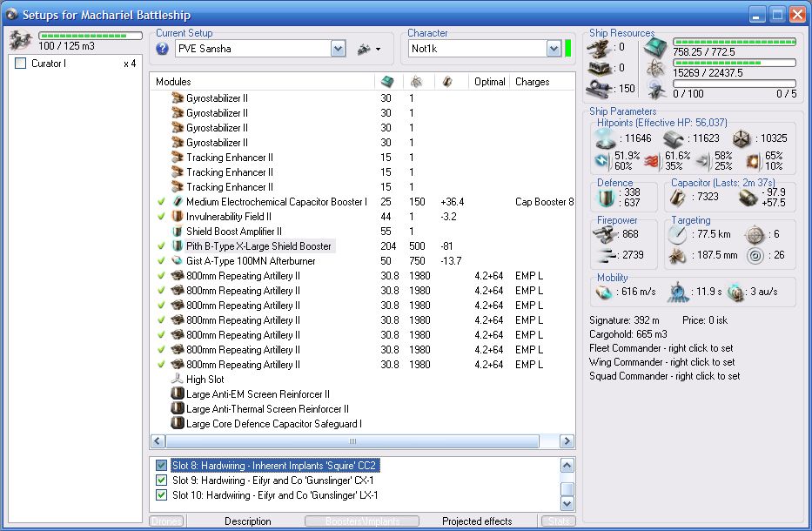
Task: Click the align time icon in Mobility
Action: point(676,292)
